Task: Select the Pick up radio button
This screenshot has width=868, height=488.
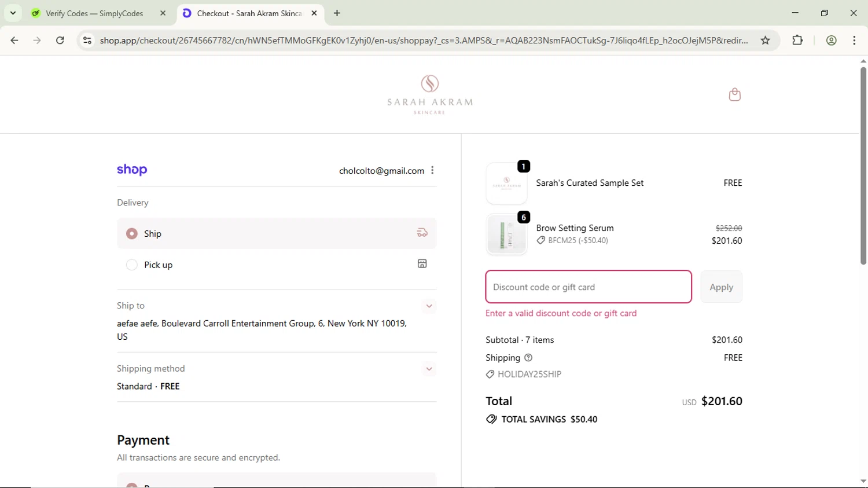Action: tap(132, 265)
